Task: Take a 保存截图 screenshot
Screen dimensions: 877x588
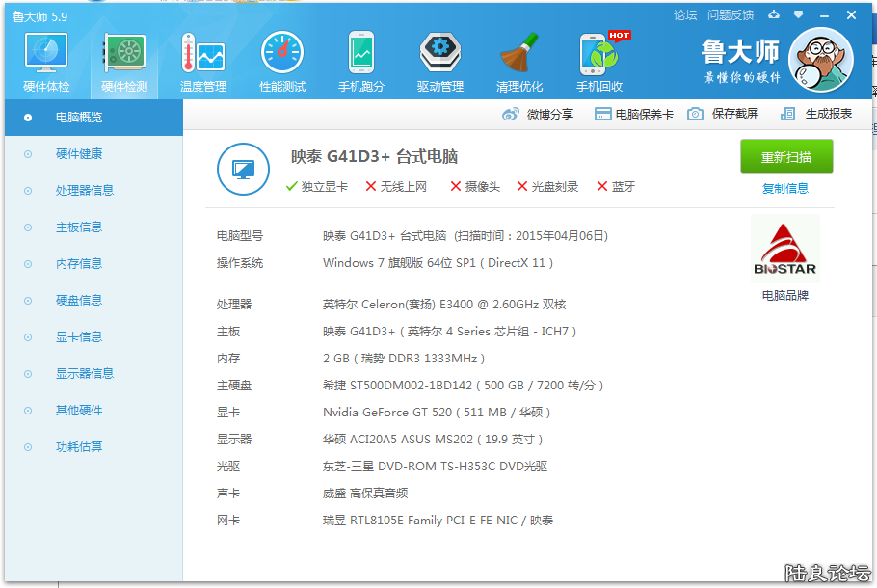Action: tap(730, 114)
